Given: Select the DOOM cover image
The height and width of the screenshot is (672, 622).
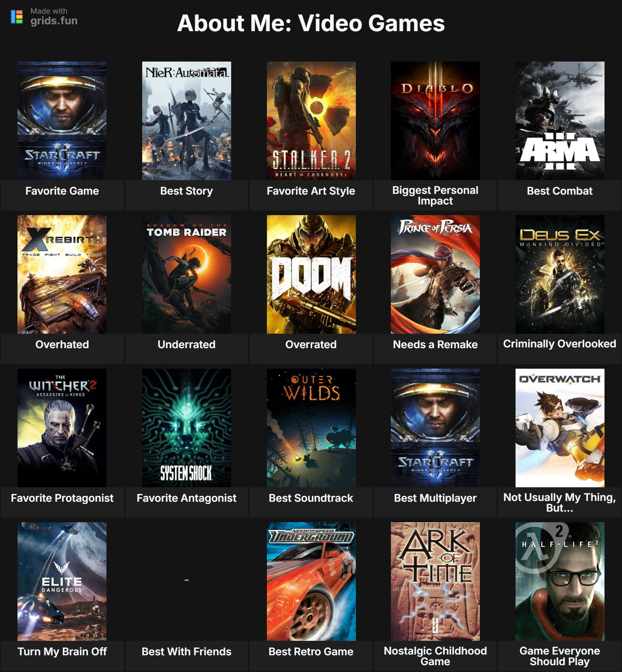Looking at the screenshot, I should (311, 274).
